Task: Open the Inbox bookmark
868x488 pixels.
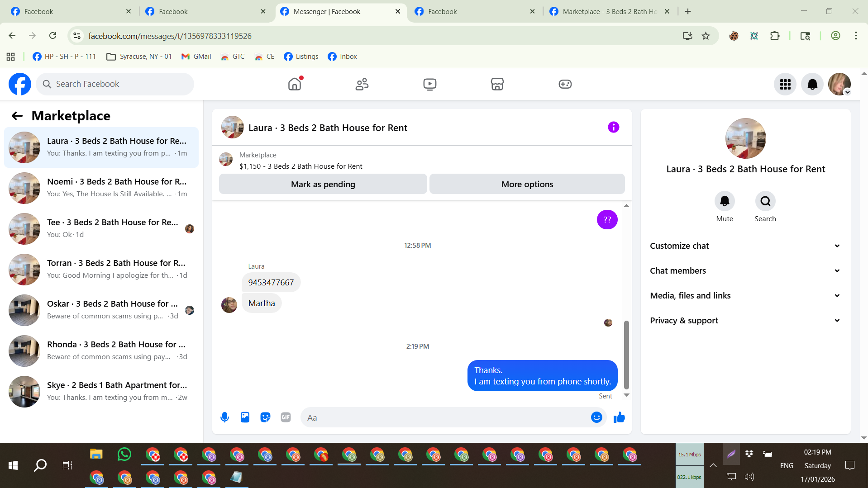Action: point(342,57)
